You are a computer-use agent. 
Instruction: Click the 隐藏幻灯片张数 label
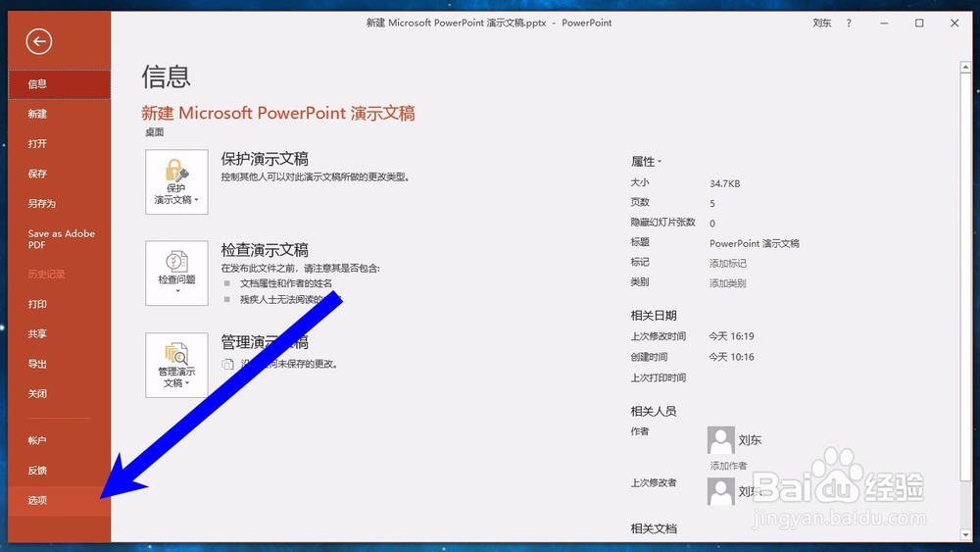click(x=663, y=223)
